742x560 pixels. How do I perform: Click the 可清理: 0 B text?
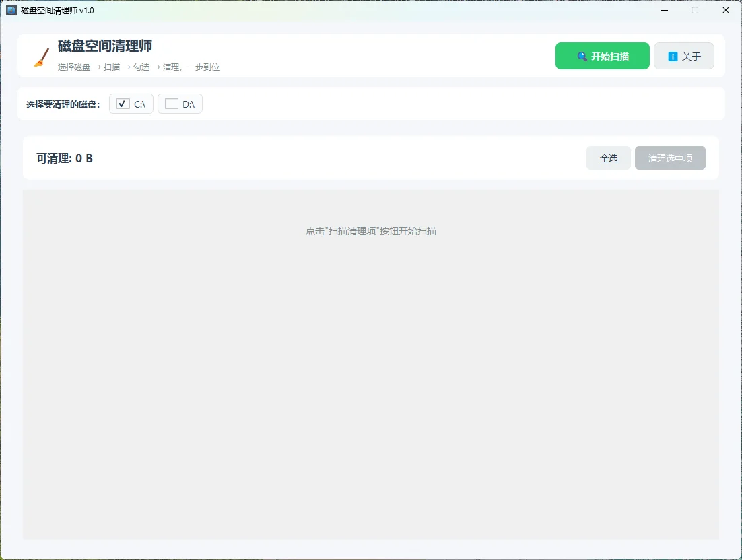click(65, 158)
